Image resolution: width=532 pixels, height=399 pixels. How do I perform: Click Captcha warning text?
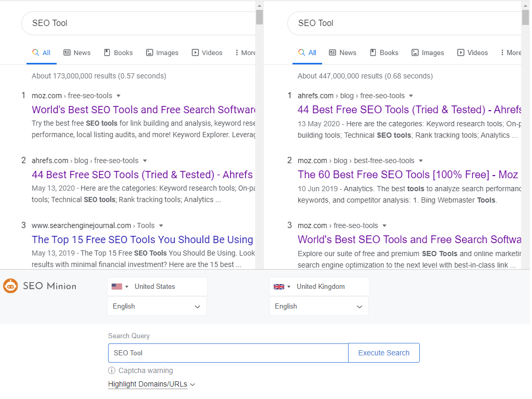[x=145, y=370]
